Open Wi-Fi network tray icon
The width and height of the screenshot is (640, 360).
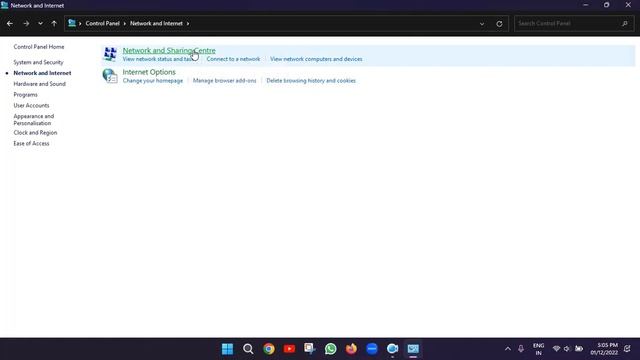(556, 349)
